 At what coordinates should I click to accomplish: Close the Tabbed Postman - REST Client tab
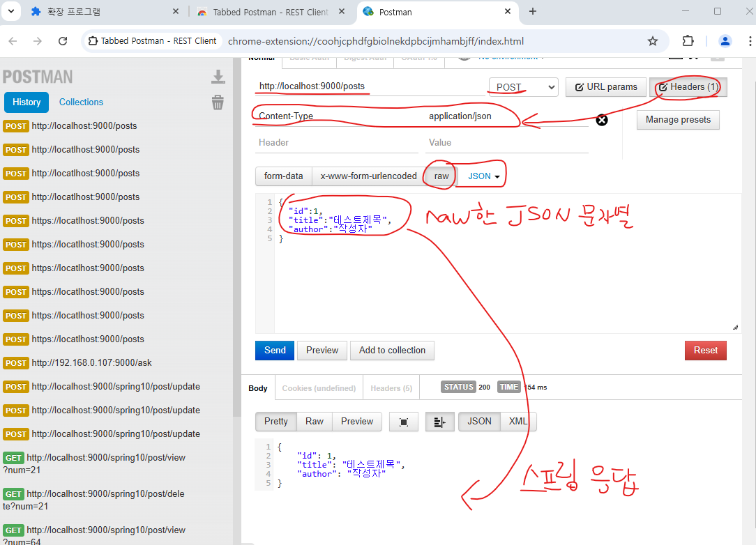click(342, 12)
